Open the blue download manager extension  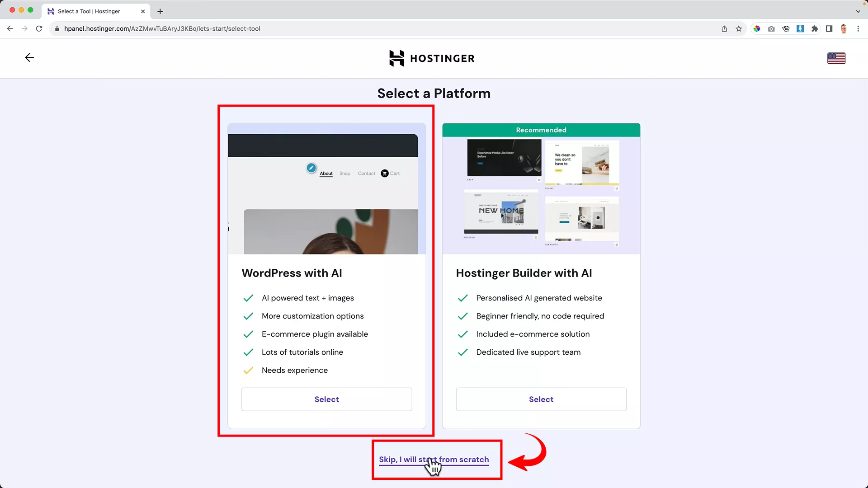(x=800, y=28)
